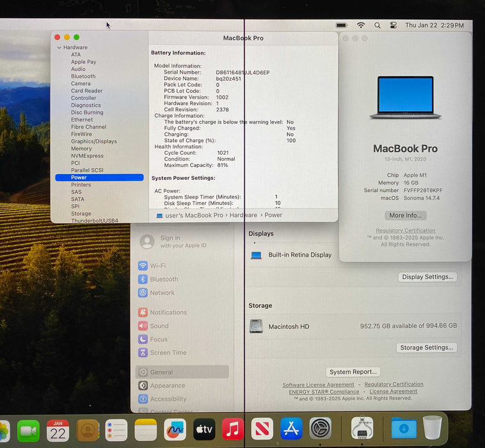Screen dimensions: 485x448
Task: Open Wi-Fi settings in sidebar
Action: [x=152, y=266]
